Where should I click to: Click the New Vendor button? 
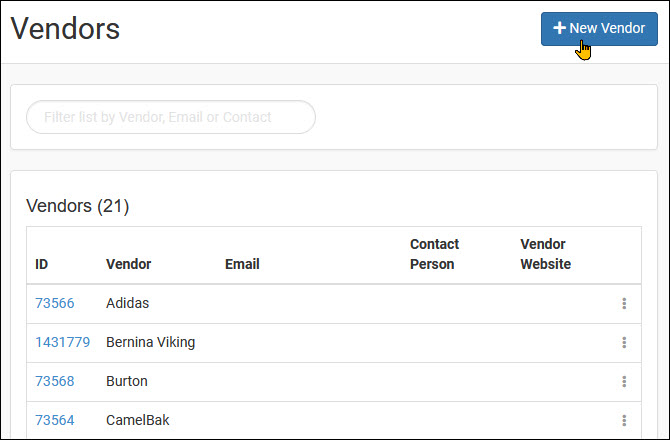coord(599,29)
